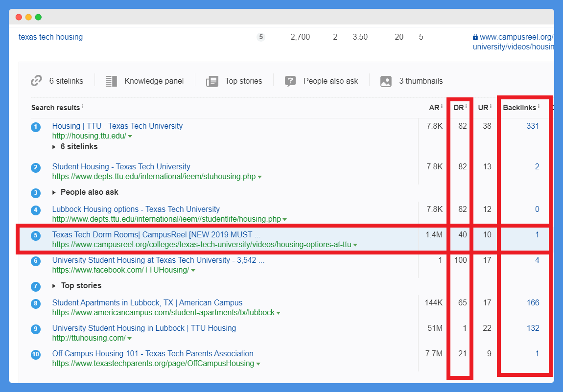Click position badge 5 for CampusReel result

click(x=36, y=236)
